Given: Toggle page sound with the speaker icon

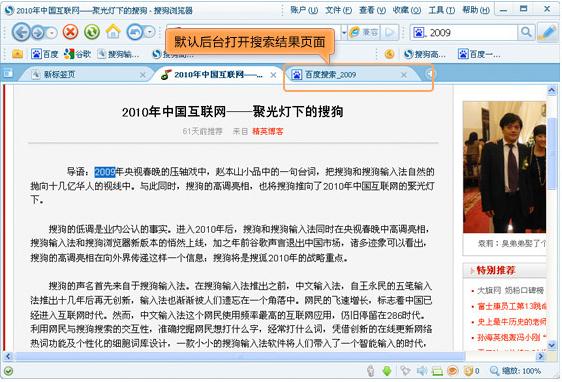Looking at the screenshot, I should 422,371.
